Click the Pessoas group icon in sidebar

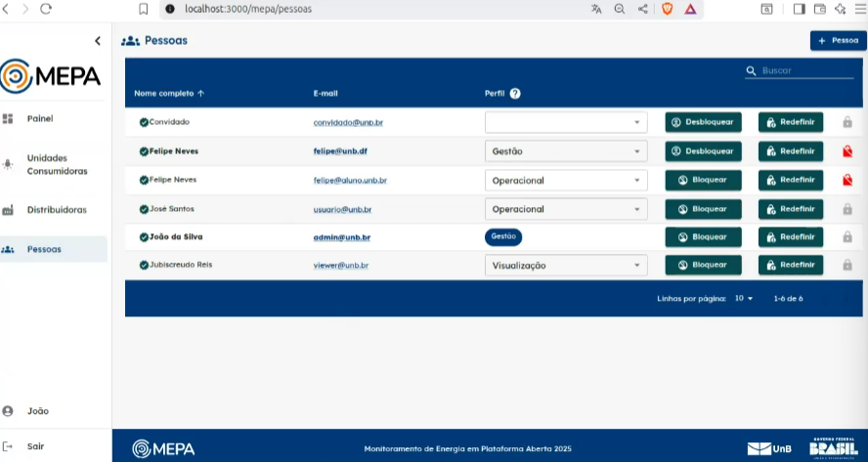pos(8,249)
